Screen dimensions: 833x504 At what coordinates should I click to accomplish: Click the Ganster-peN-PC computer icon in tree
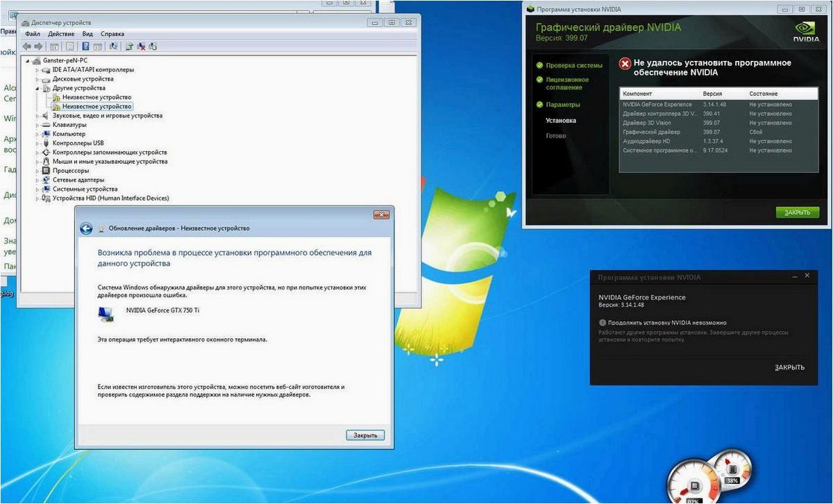point(37,60)
